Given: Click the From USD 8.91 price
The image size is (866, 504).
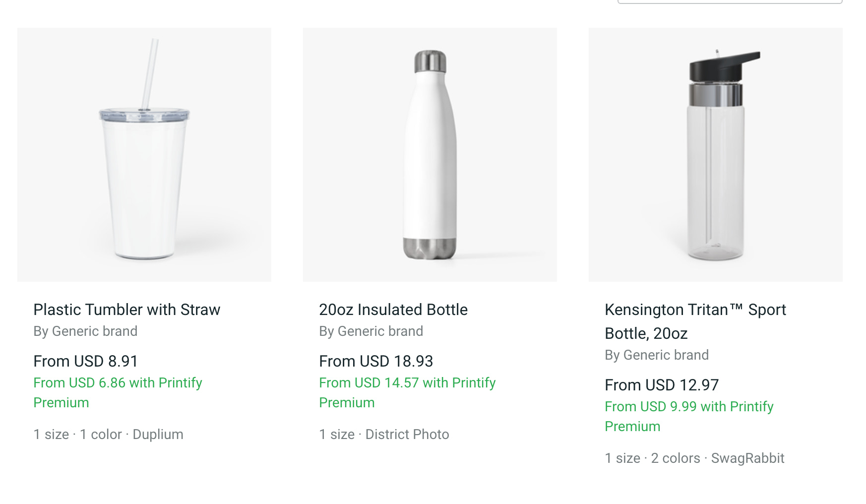Looking at the screenshot, I should (x=85, y=361).
